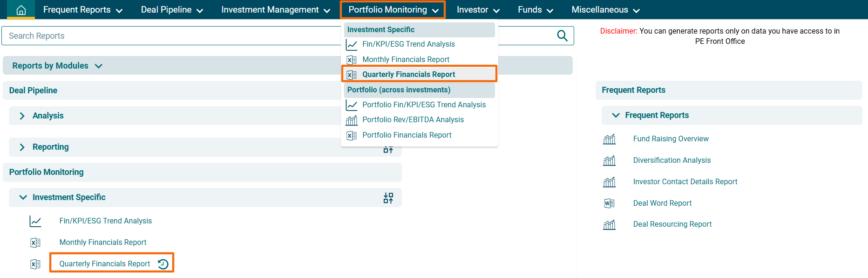Image resolution: width=868 pixels, height=278 pixels.
Task: Click the chart icon next to Fund Raising Overview
Action: coord(609,139)
